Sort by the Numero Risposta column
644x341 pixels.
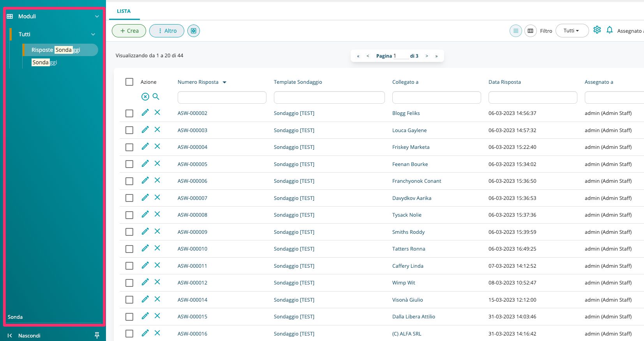pyautogui.click(x=198, y=82)
